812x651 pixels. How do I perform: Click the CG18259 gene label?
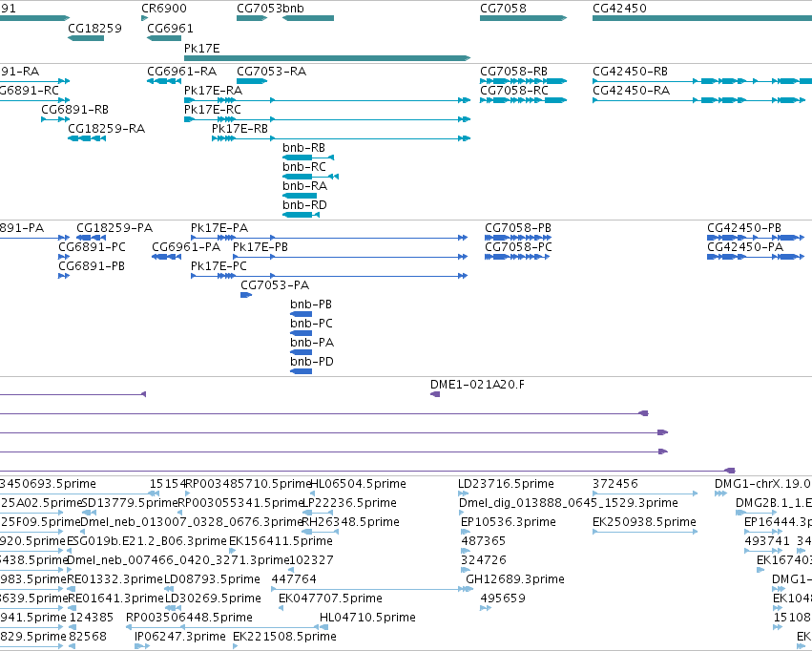(x=94, y=28)
